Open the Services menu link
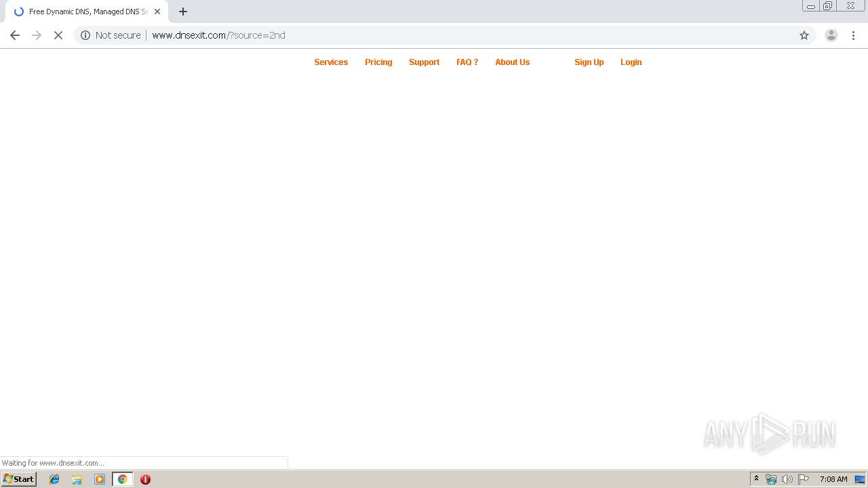868x488 pixels. pyautogui.click(x=331, y=62)
